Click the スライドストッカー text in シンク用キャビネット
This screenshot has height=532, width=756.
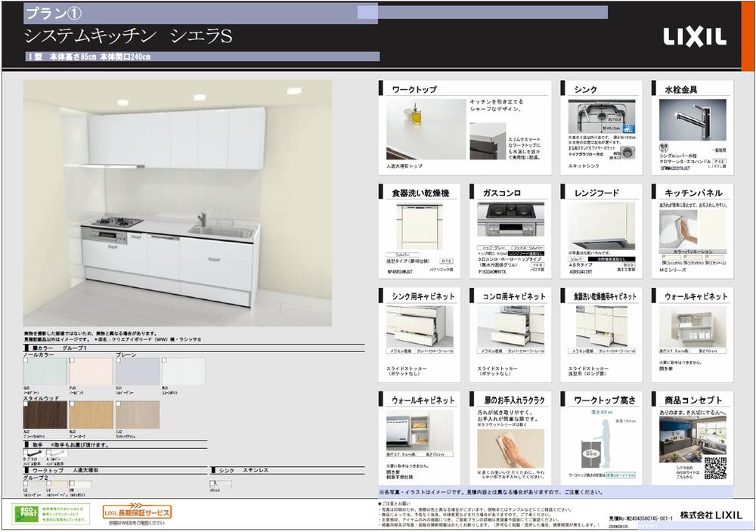tap(406, 369)
